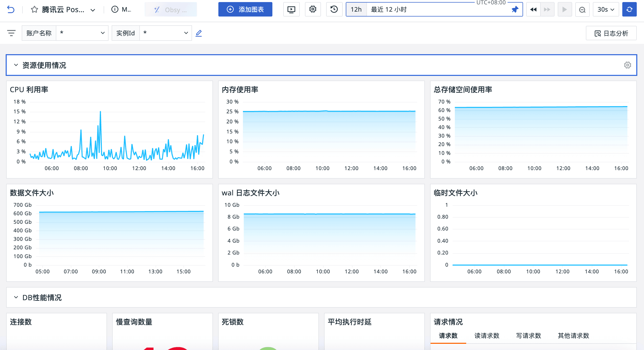Viewport: 644px width, 350px height.
Task: Open dashboard settings gear
Action: pyautogui.click(x=313, y=10)
